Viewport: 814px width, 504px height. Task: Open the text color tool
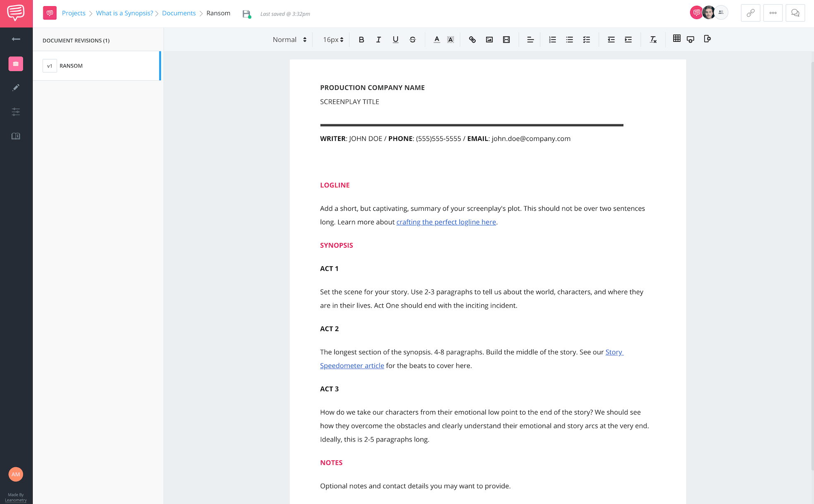[436, 39]
